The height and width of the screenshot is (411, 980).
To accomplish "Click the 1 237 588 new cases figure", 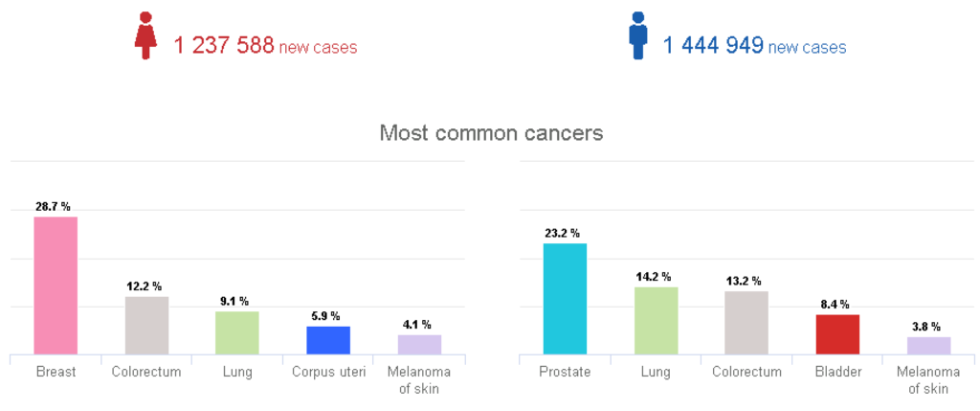I will pyautogui.click(x=265, y=46).
